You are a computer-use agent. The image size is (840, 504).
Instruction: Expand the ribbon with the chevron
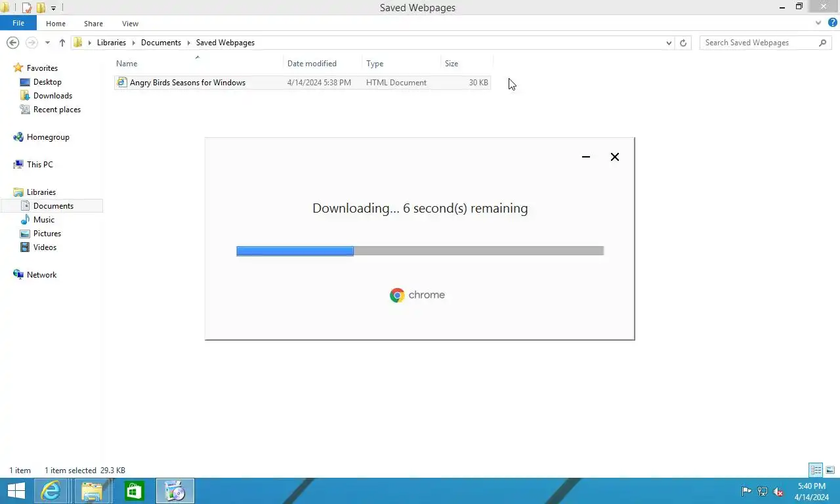coord(818,23)
